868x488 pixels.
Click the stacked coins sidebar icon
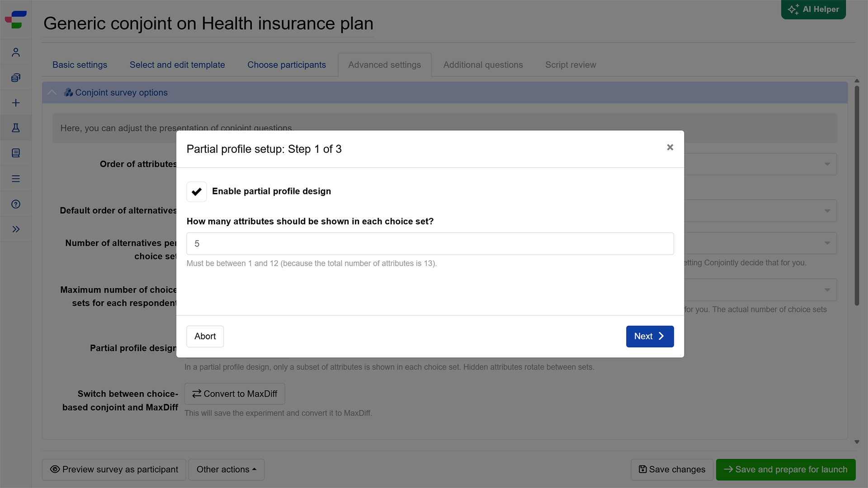point(16,78)
